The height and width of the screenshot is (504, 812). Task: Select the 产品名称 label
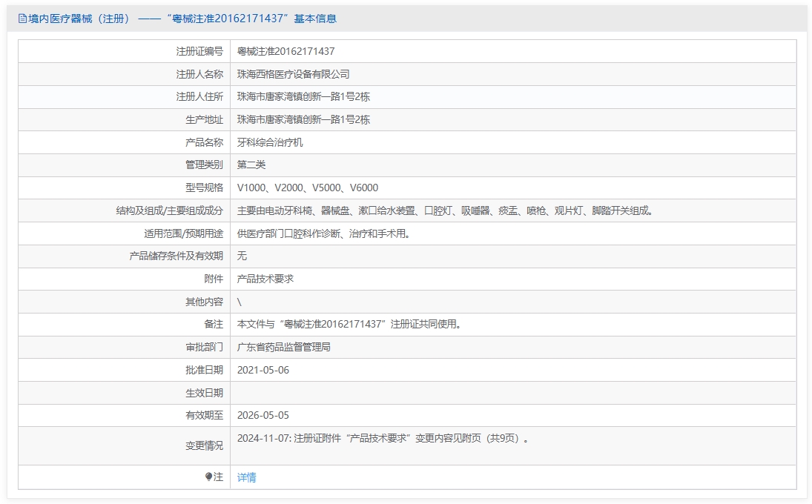click(204, 142)
